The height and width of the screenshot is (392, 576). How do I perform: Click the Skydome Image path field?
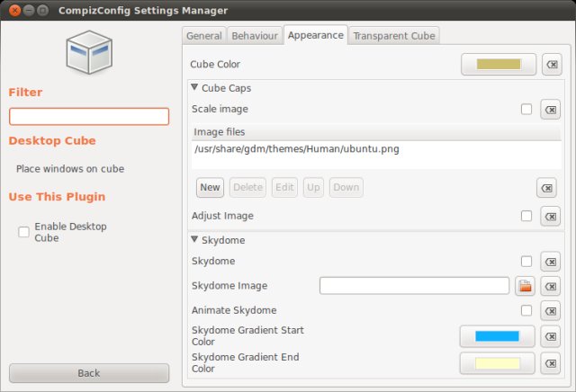414,286
